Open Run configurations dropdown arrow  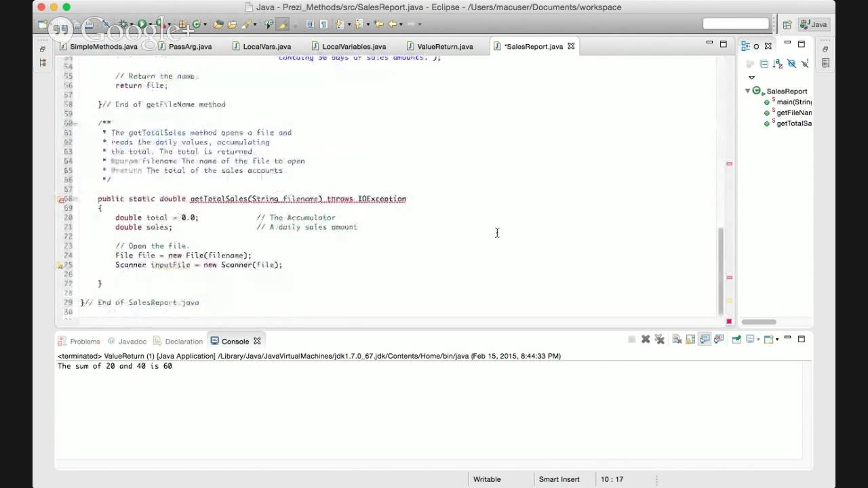click(150, 24)
